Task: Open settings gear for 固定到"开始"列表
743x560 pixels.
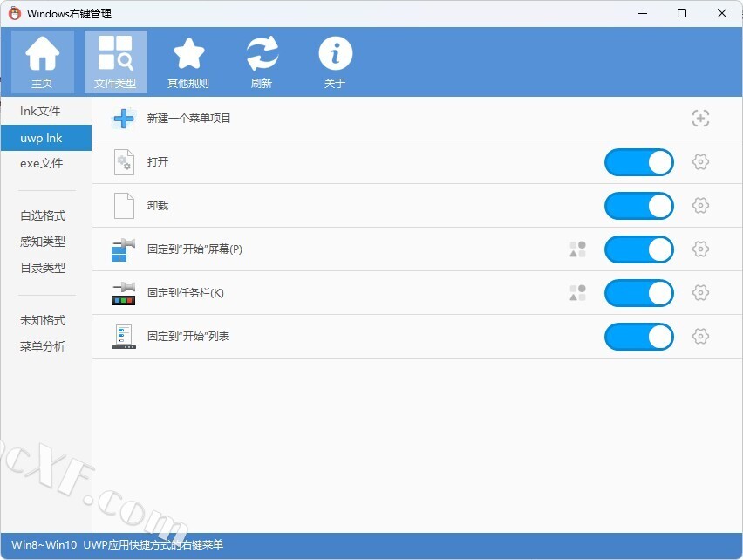Action: (x=700, y=337)
